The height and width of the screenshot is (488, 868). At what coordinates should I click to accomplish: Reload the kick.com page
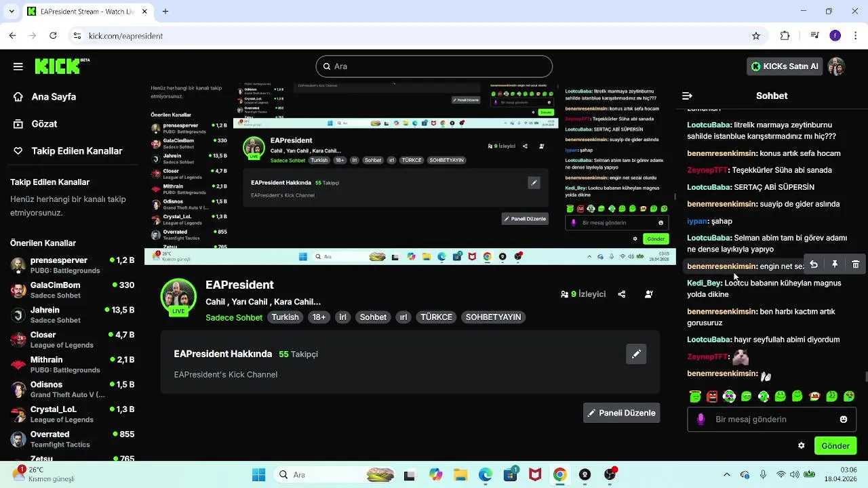(54, 36)
